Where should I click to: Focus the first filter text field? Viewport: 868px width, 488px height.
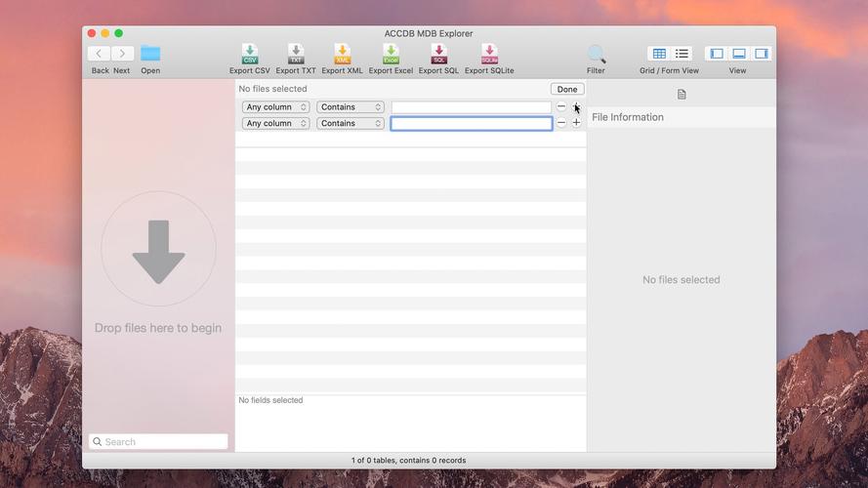tap(471, 106)
